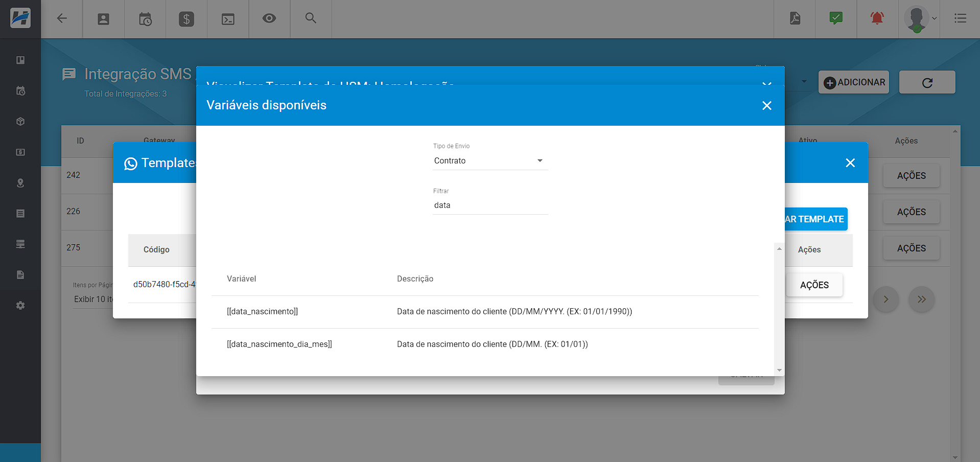The height and width of the screenshot is (462, 980).
Task: Click AÇÕES button for row 275
Action: [x=912, y=248]
